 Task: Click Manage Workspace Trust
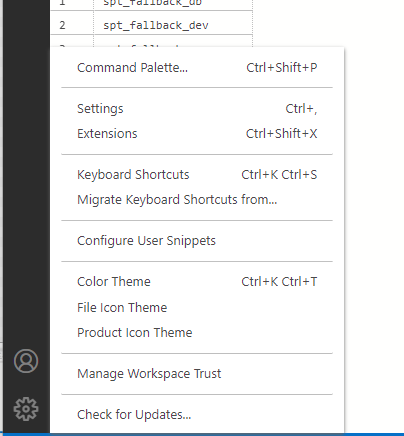click(x=197, y=374)
